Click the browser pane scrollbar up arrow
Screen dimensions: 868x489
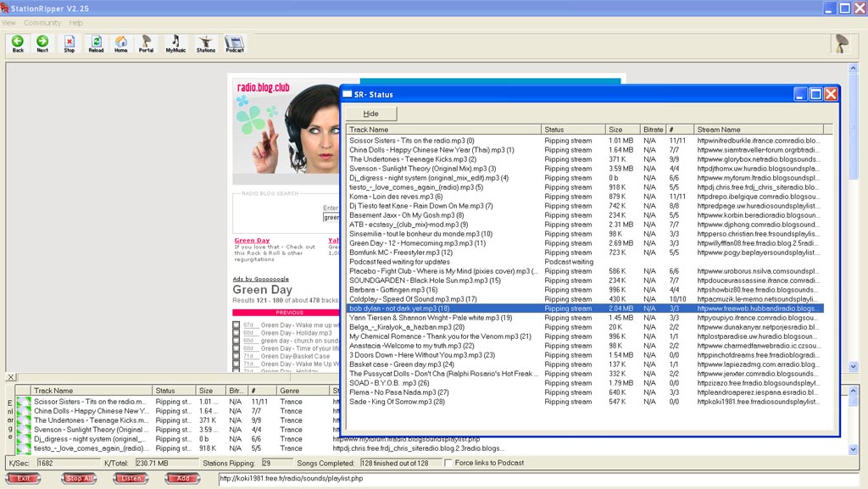point(853,68)
